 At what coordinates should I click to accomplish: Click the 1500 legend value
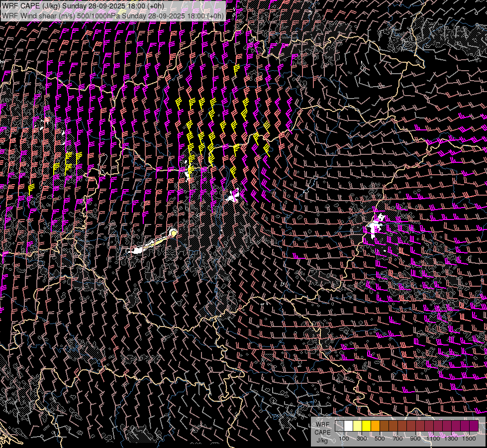(469, 439)
